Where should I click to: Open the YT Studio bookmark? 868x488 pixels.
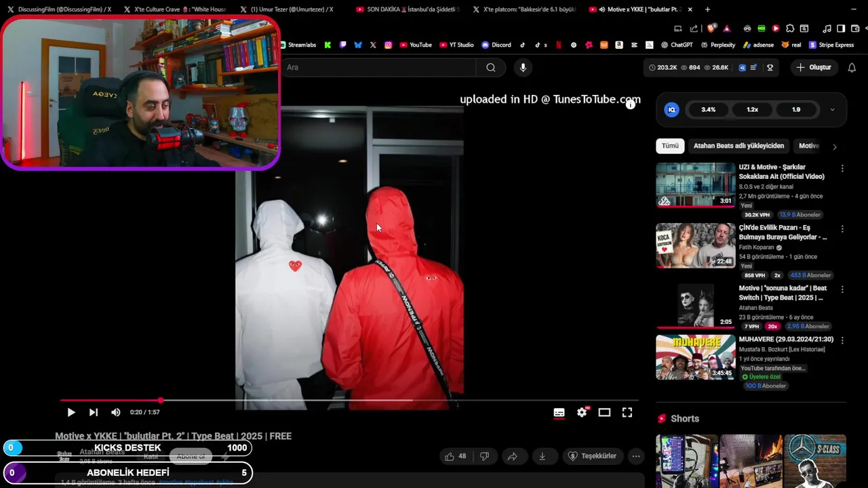click(457, 45)
